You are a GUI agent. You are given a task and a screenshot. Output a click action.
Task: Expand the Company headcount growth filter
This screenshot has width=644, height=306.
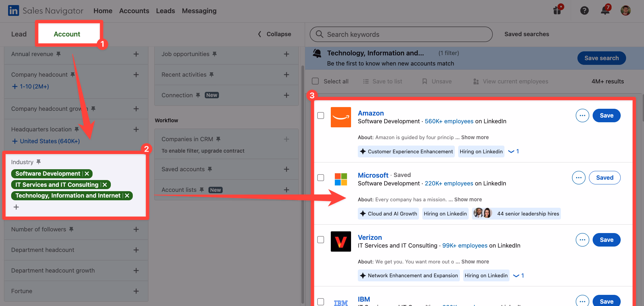click(136, 109)
